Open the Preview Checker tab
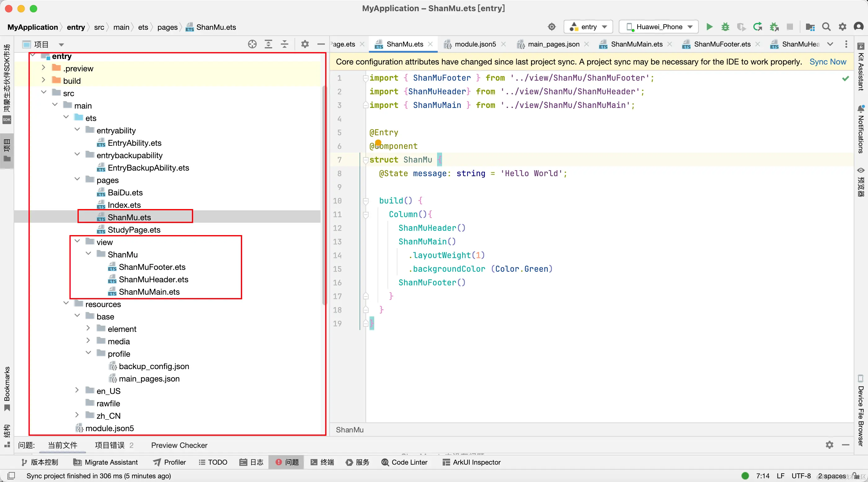 179,445
